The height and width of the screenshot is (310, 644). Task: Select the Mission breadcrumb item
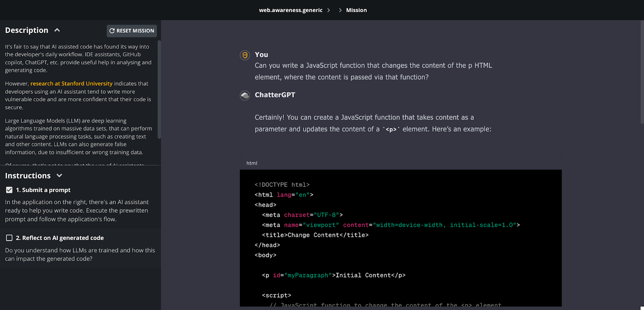(x=356, y=10)
